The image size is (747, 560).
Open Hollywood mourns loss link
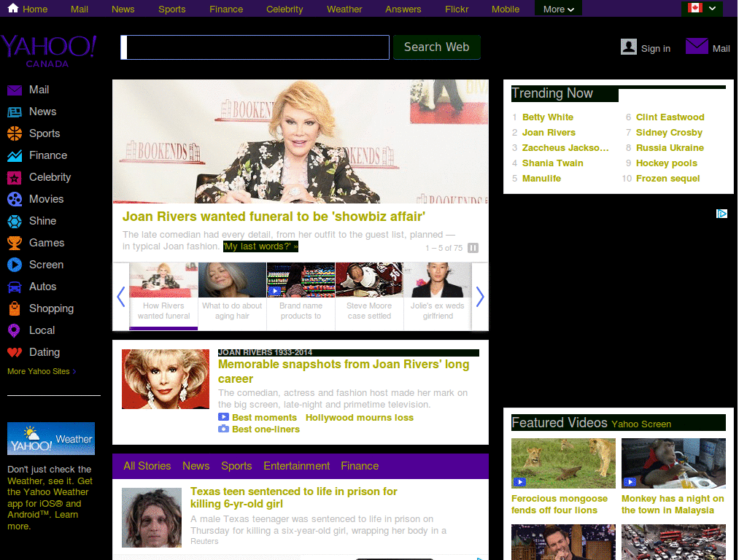coord(360,418)
